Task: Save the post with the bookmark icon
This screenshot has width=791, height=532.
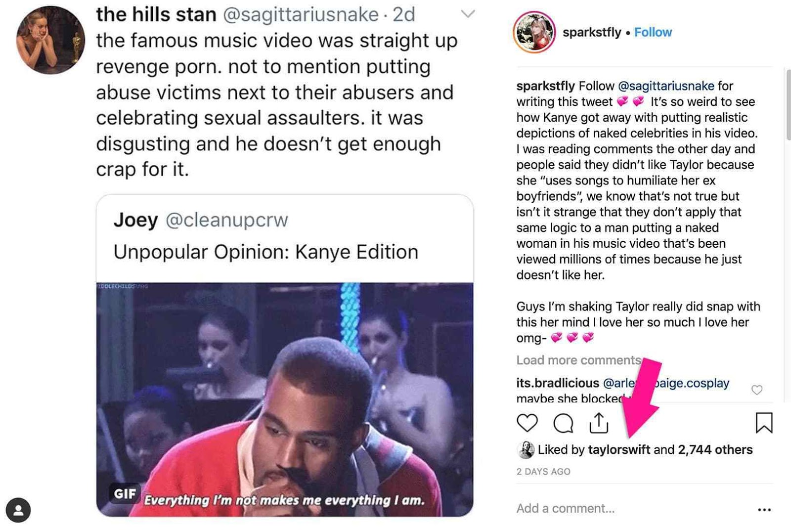Action: [x=764, y=423]
